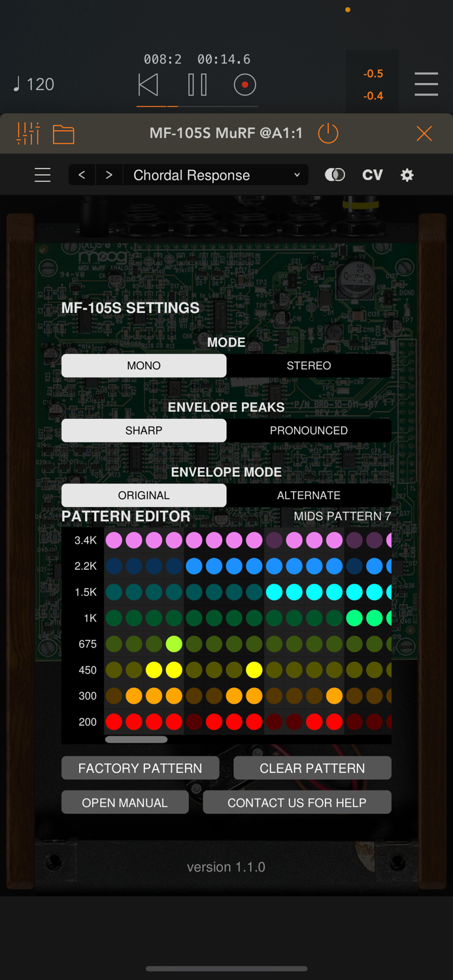Screen dimensions: 453x980
Task: Click the CLEAR PATTERN button
Action: tap(312, 768)
